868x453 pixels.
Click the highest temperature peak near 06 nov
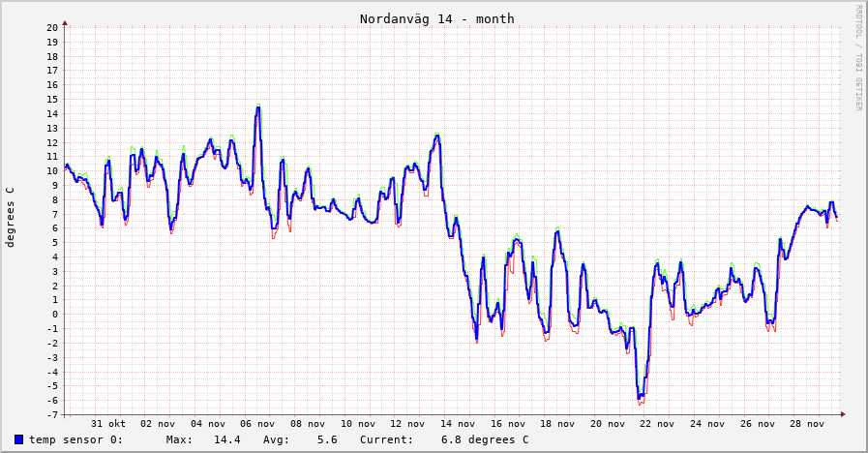coord(257,107)
